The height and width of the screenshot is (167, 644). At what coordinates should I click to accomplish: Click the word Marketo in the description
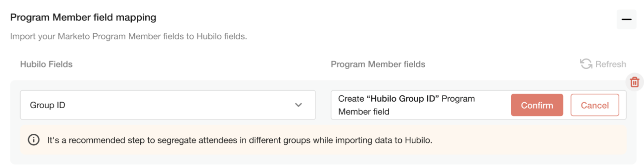(x=74, y=36)
